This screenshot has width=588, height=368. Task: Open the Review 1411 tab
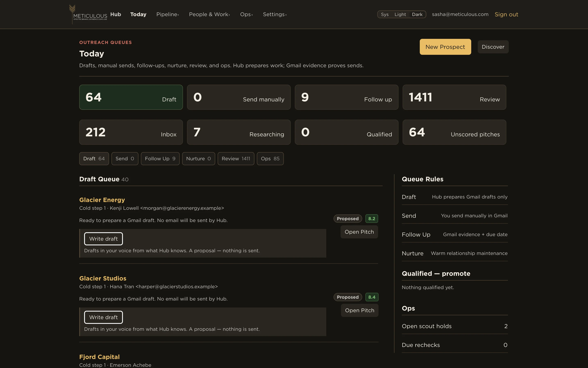click(236, 159)
